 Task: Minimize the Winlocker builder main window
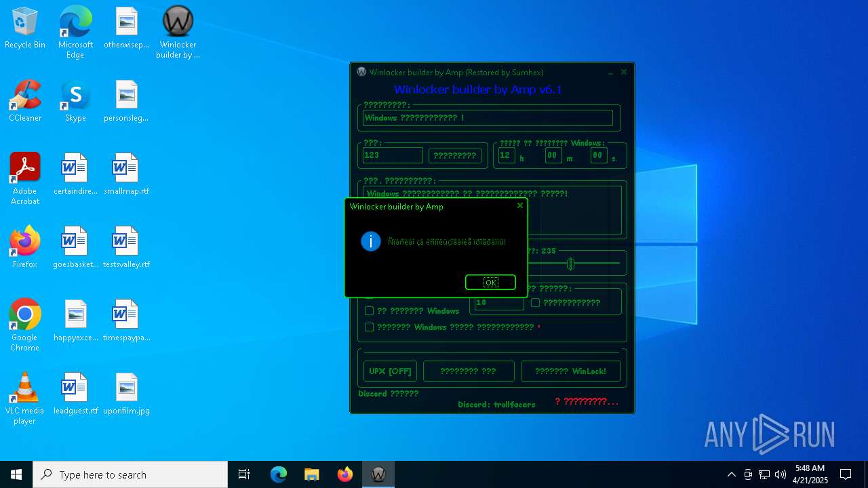(610, 72)
